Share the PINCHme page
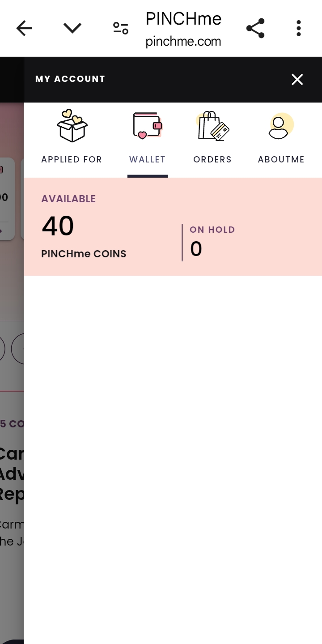Image resolution: width=322 pixels, height=644 pixels. (255, 29)
